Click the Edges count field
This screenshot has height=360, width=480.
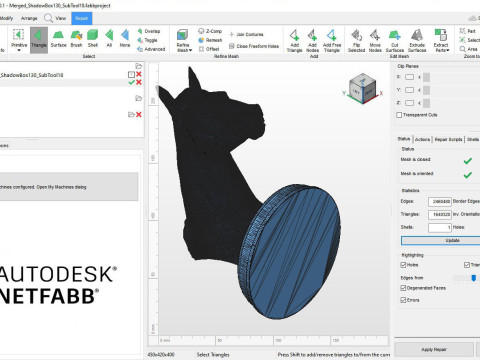point(439,201)
